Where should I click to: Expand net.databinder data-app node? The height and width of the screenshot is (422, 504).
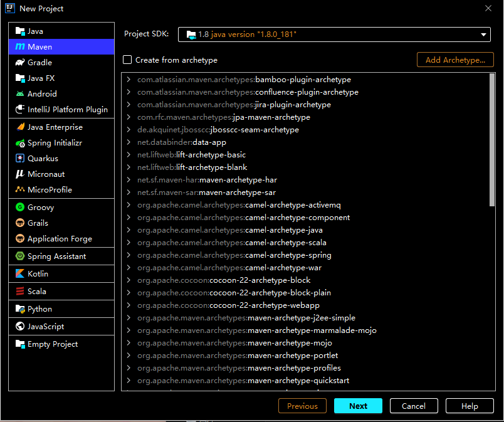(x=129, y=142)
